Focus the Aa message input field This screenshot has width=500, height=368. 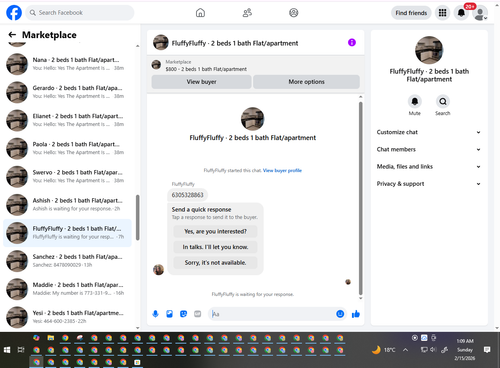[x=272, y=314]
